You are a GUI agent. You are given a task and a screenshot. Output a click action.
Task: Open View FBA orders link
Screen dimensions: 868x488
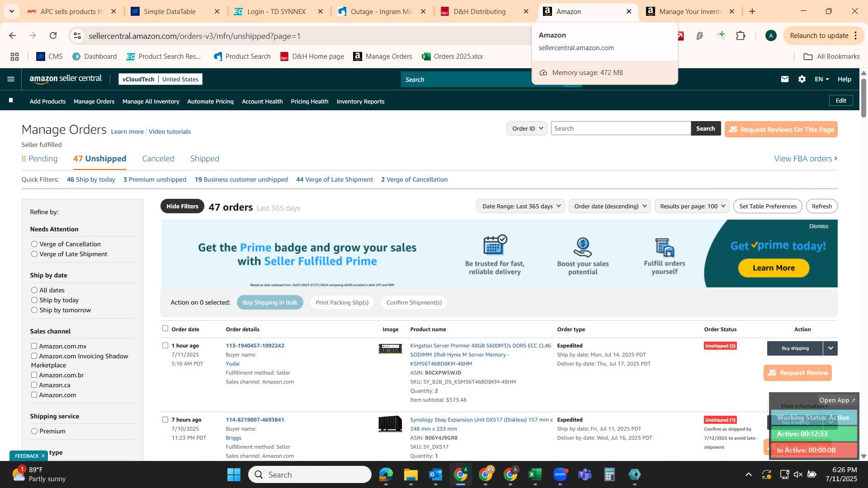coord(806,159)
